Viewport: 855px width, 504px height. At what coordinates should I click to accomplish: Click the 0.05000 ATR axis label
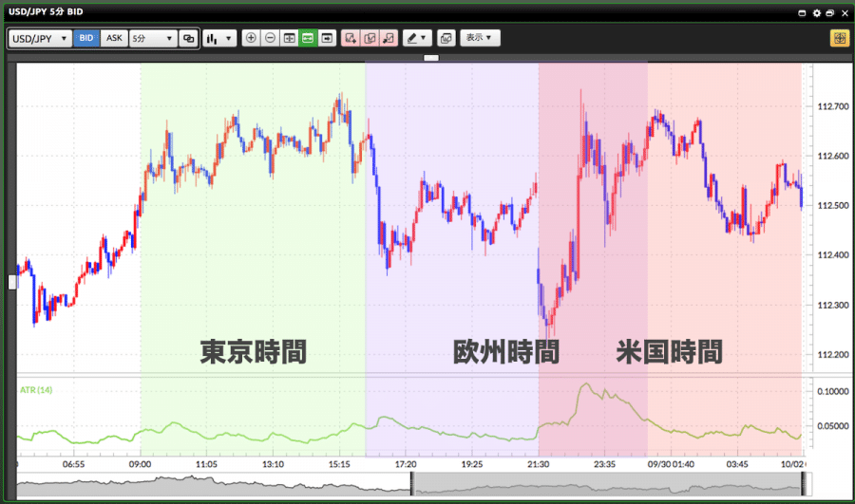832,425
